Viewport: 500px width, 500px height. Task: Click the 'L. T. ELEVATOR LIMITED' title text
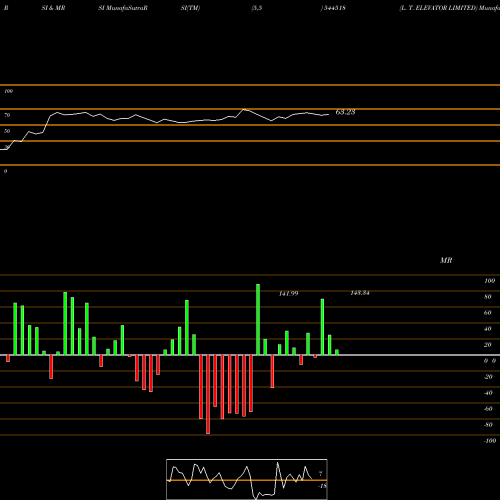[438, 8]
